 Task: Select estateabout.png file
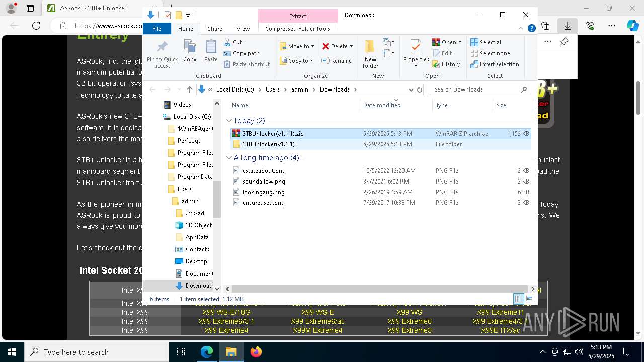pos(380,171)
